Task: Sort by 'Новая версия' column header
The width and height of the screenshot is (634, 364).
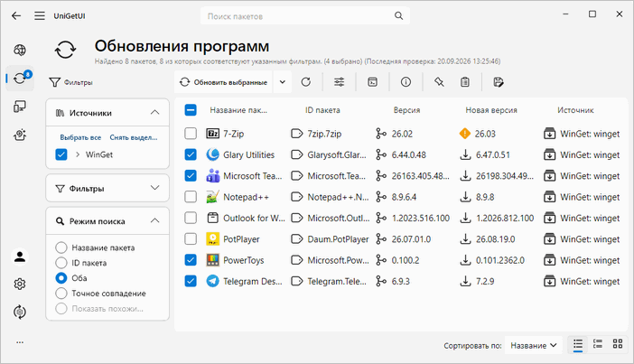Action: tap(491, 110)
